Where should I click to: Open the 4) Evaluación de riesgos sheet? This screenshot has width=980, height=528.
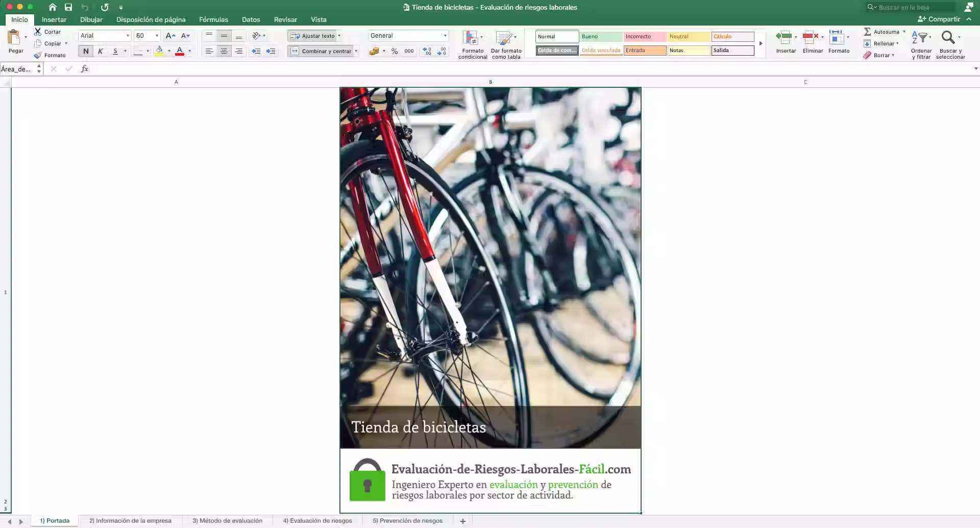(x=317, y=520)
